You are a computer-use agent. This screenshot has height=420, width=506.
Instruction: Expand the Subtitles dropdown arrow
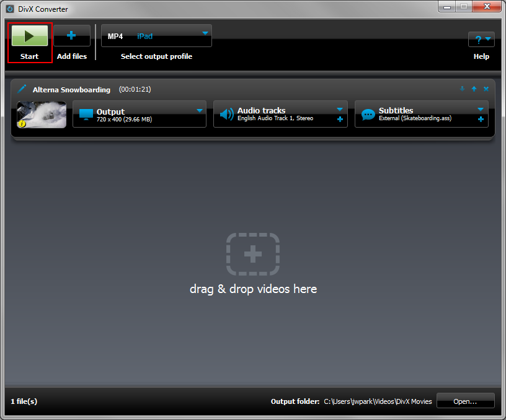[x=481, y=110]
